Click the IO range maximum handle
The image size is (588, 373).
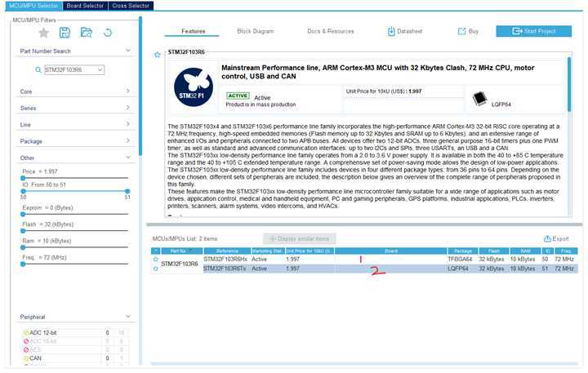(127, 191)
